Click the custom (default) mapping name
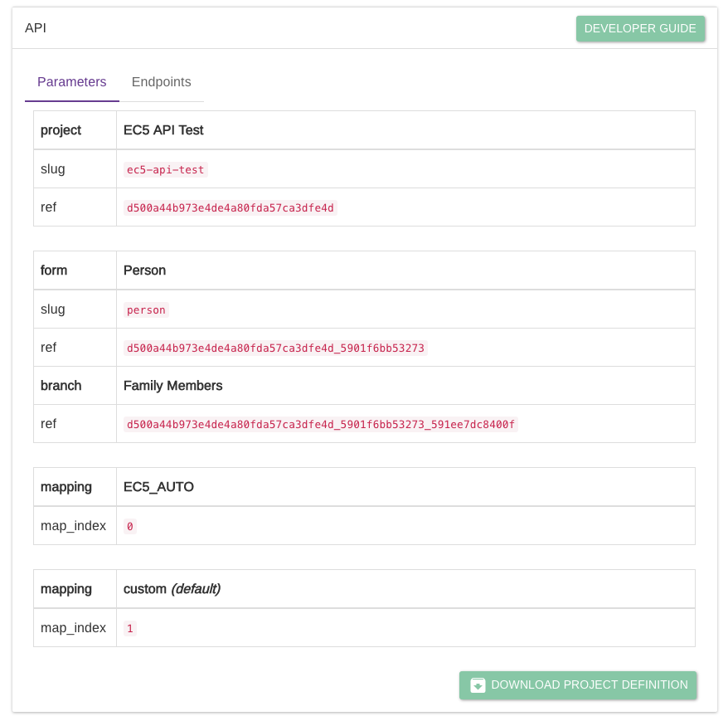 pyautogui.click(x=172, y=589)
